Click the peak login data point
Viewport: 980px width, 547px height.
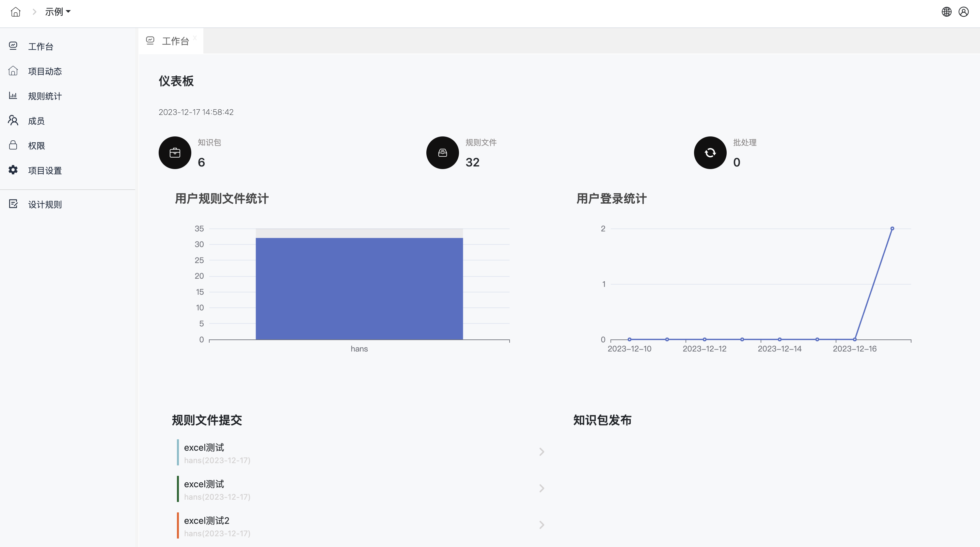(892, 228)
